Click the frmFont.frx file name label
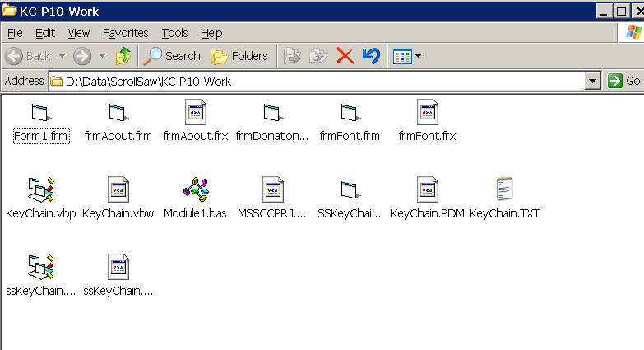This screenshot has height=350, width=644. tap(427, 136)
